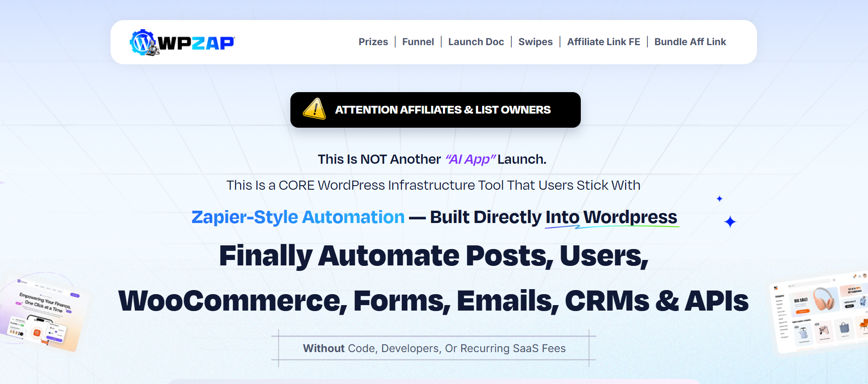Click the WPZAP logo
The image size is (868, 384).
[182, 42]
